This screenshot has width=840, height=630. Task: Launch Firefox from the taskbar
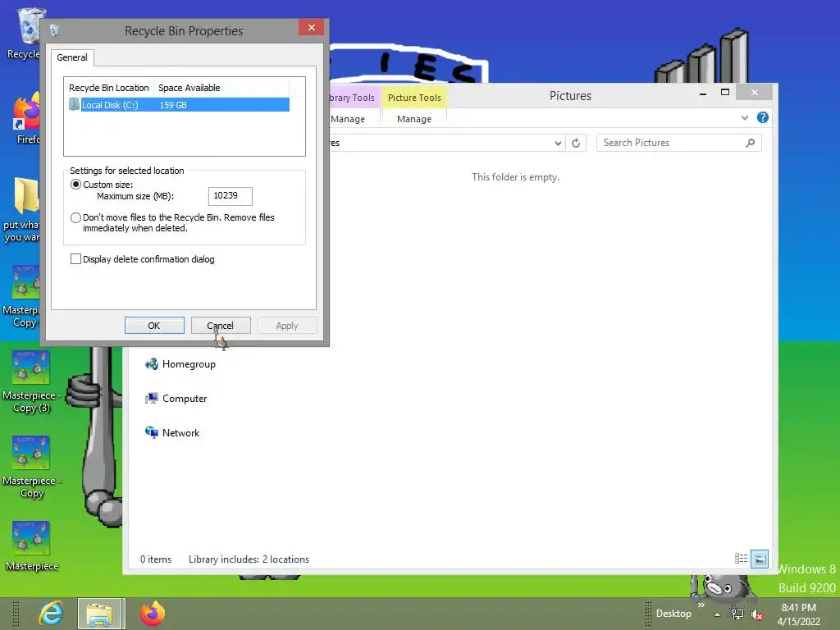click(x=153, y=614)
